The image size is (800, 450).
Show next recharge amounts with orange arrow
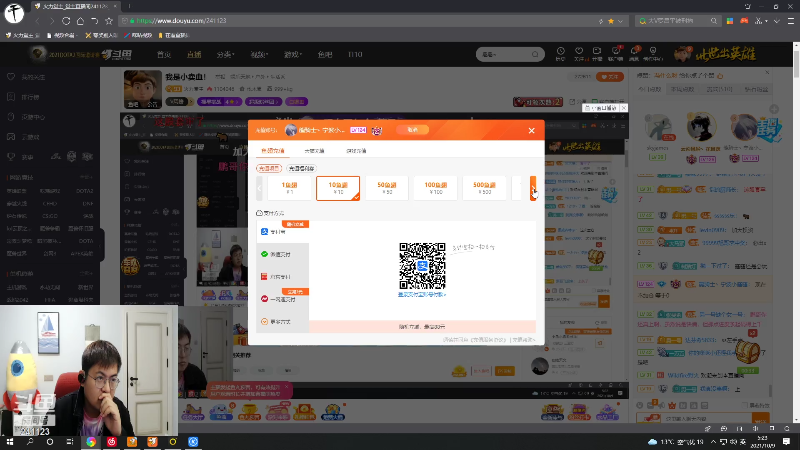533,188
